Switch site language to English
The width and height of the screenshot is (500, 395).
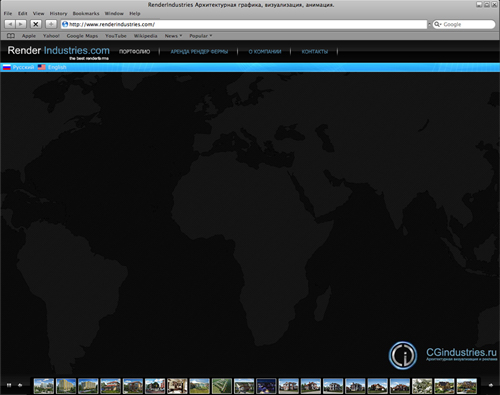(x=52, y=67)
